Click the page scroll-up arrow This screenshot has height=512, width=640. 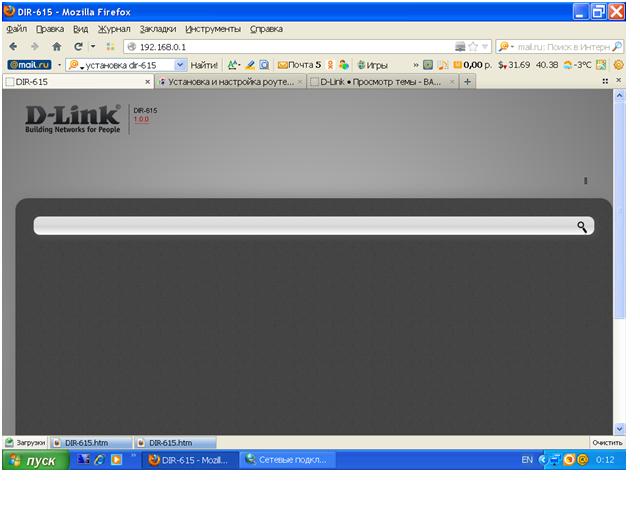pos(619,96)
